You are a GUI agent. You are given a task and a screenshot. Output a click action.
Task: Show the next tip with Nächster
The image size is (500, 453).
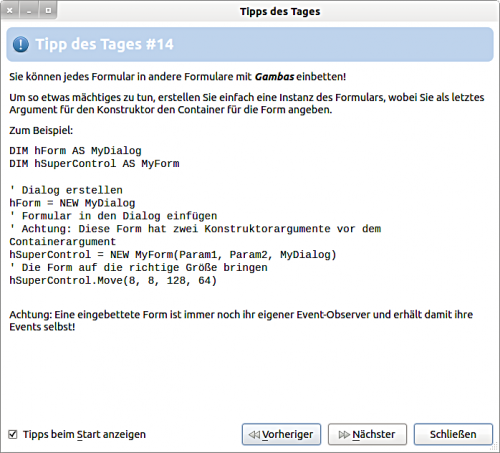point(367,434)
